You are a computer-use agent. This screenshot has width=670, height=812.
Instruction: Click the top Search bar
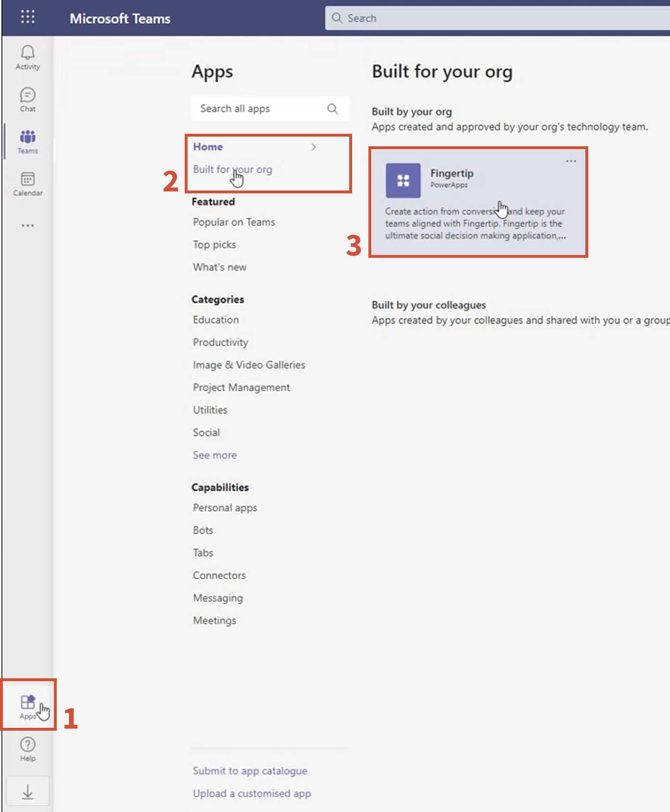point(497,18)
